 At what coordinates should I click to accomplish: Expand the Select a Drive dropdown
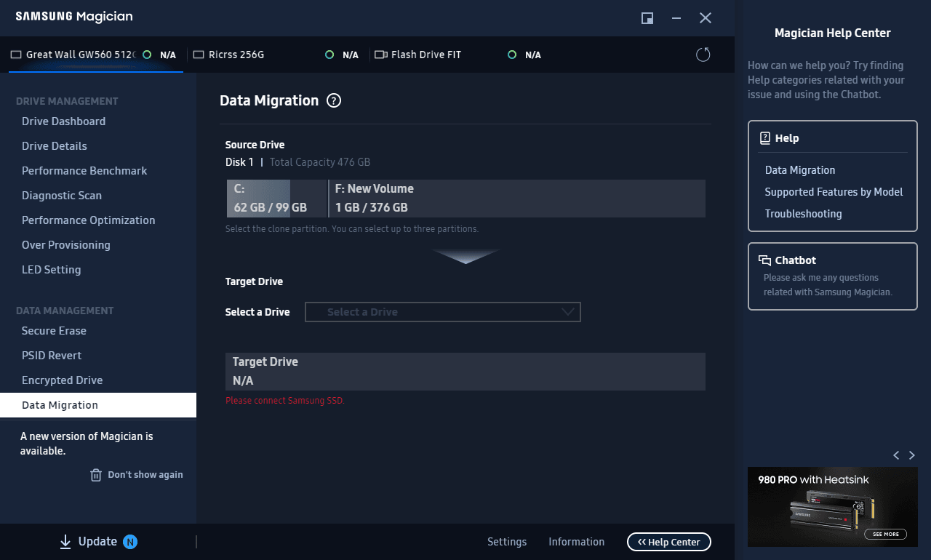click(443, 312)
